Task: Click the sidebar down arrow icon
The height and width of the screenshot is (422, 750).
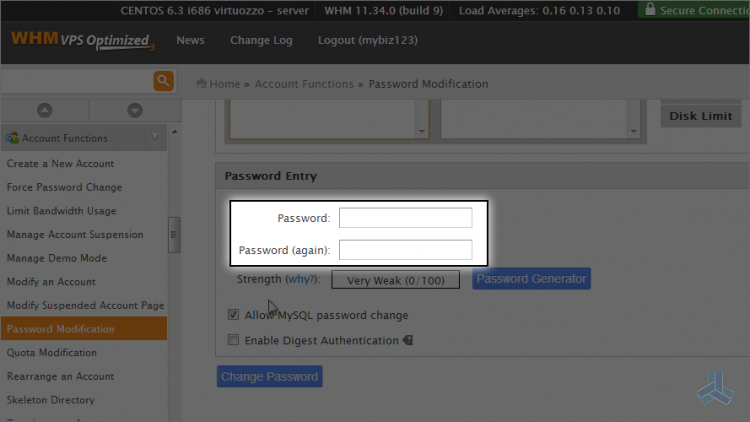Action: point(135,111)
